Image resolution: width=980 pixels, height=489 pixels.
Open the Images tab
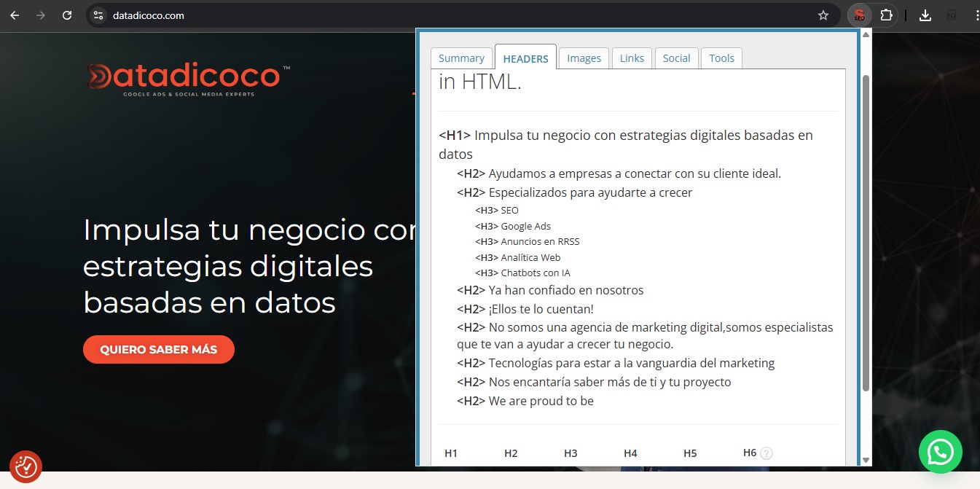(x=584, y=58)
